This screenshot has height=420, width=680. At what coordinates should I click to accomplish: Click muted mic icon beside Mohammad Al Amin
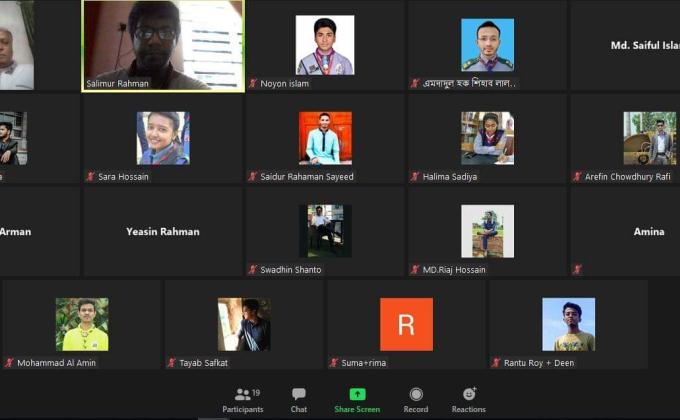click(9, 363)
